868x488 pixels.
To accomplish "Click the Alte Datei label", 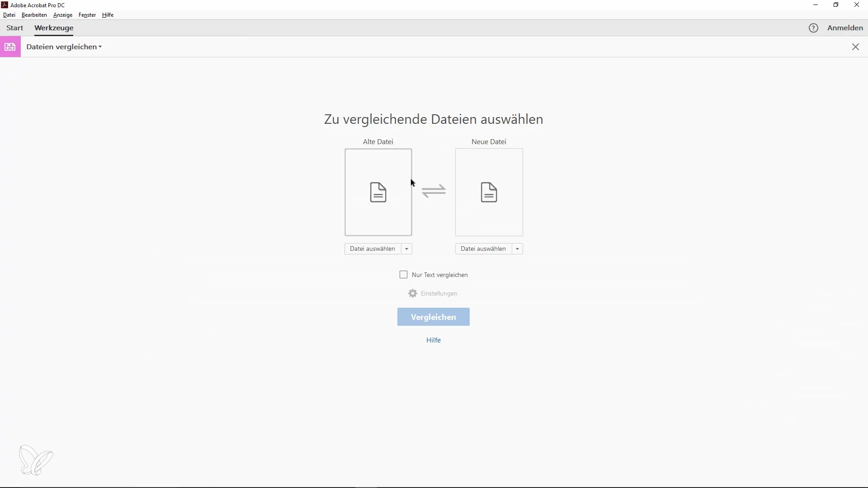I will [378, 142].
